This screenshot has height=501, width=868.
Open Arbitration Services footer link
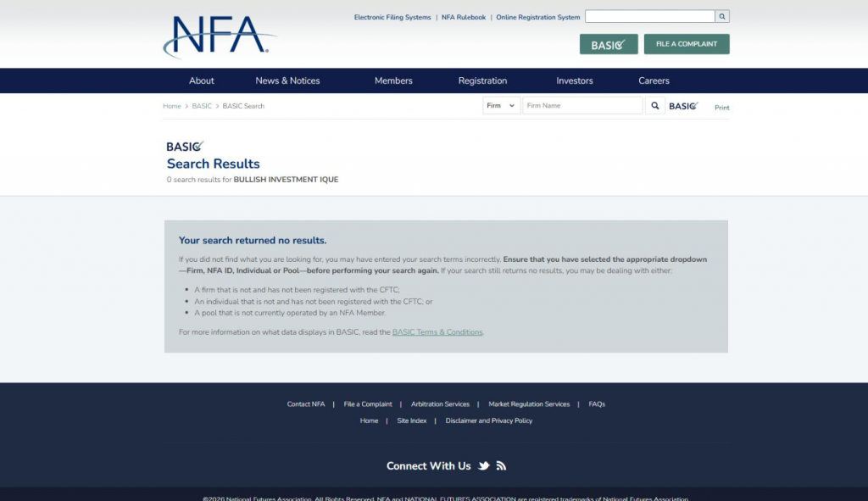coord(440,404)
